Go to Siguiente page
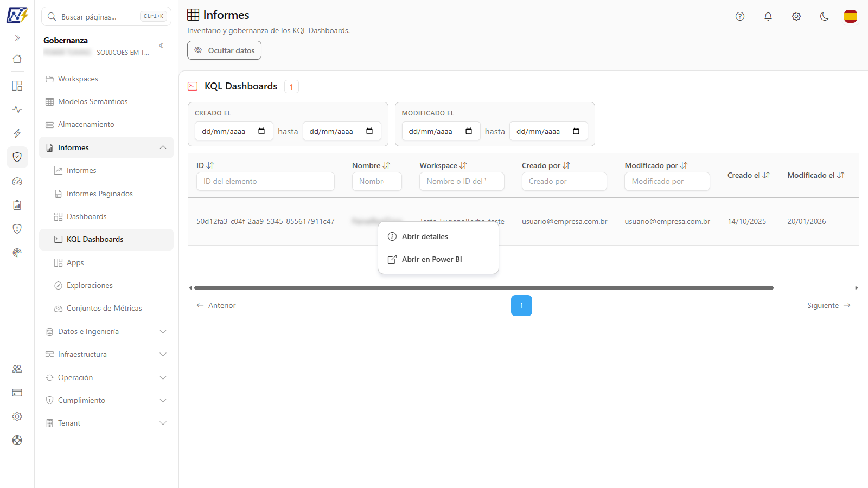 (x=828, y=305)
